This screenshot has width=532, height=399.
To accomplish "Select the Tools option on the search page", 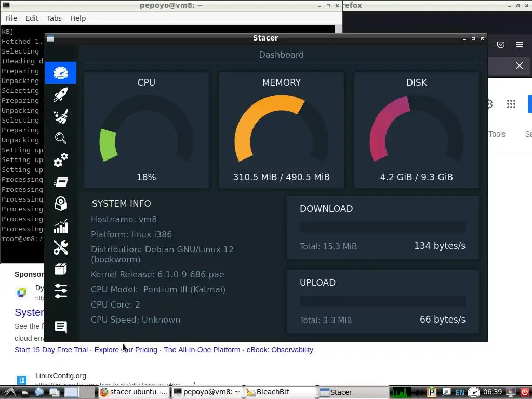I will [497, 134].
